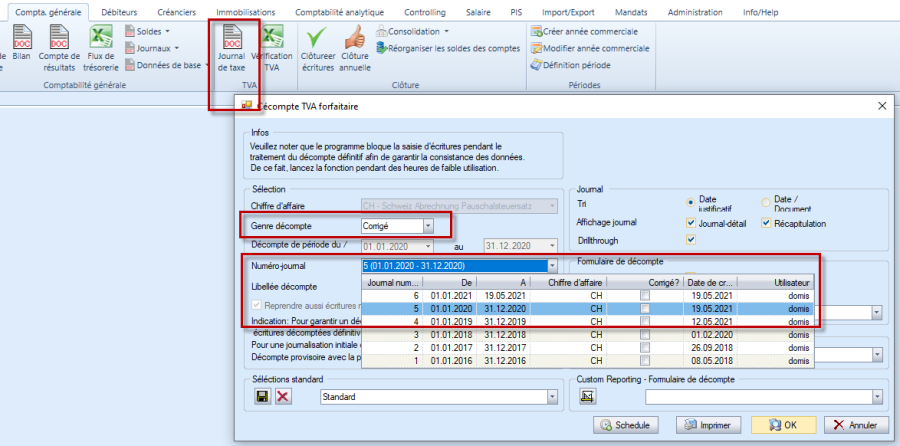
Task: Confirm the dialog with OK
Action: click(x=783, y=425)
